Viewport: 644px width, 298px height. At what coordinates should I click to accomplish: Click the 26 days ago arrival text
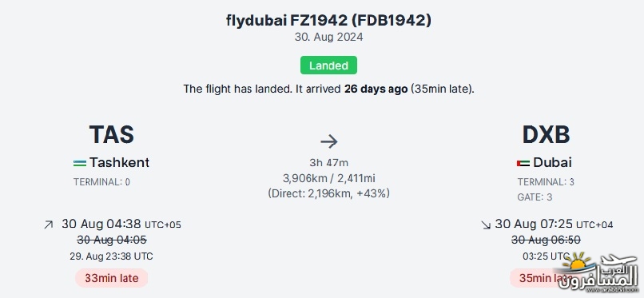point(376,89)
